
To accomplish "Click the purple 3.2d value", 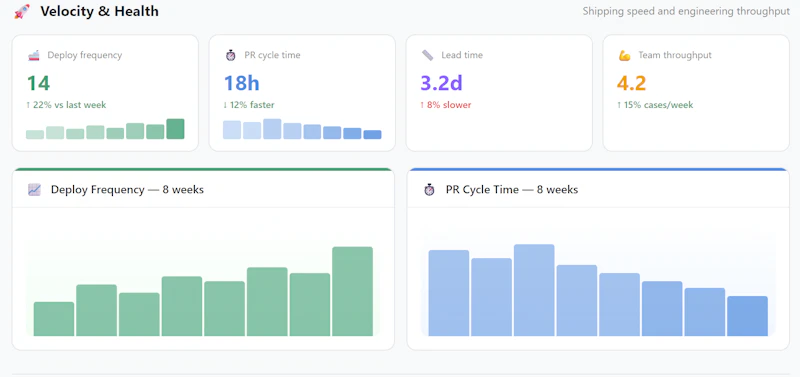I will [x=441, y=83].
